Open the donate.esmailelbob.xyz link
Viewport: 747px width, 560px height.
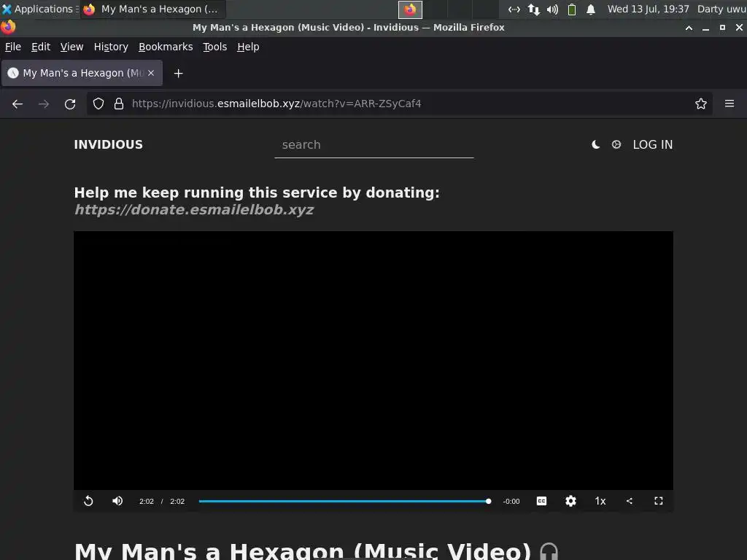pos(194,209)
